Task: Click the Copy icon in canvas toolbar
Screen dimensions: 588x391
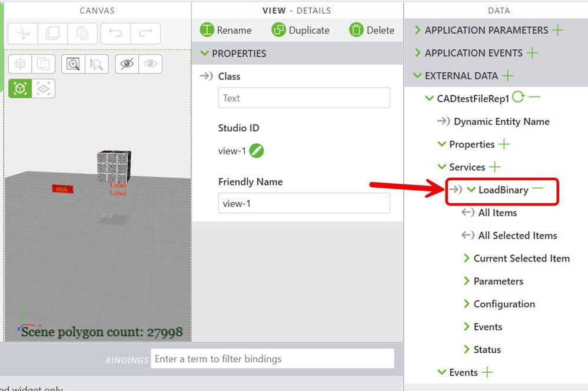Action: (x=52, y=34)
